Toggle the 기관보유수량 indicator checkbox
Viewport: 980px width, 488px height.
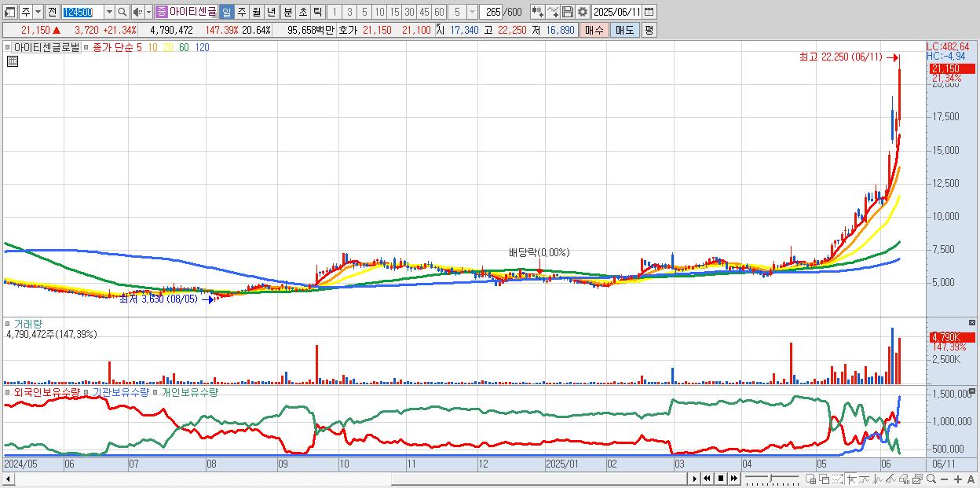[87, 391]
